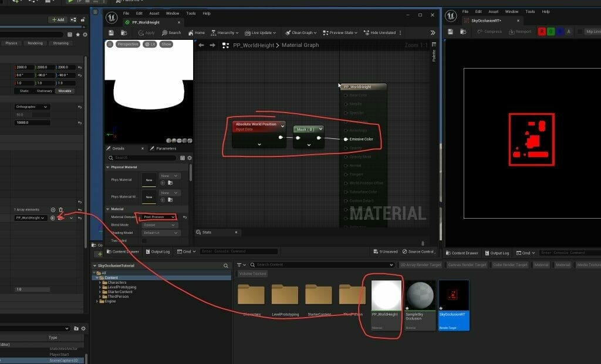
Task: Click the Save icon in material editor toolbar
Action: tap(112, 33)
